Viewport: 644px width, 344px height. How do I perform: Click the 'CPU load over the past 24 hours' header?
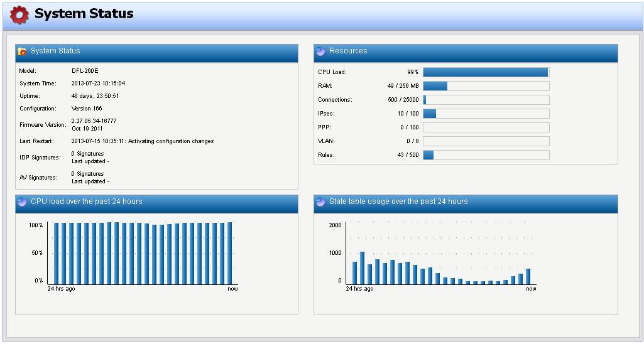[86, 202]
